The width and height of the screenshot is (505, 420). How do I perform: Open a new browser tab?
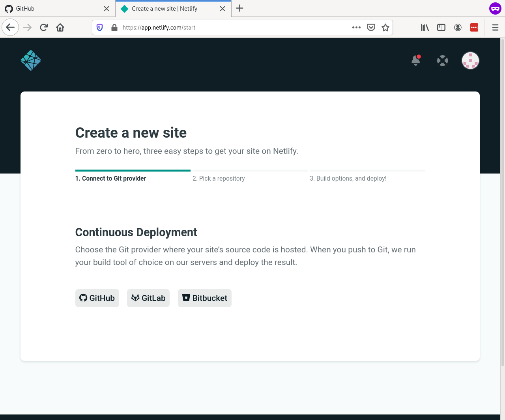click(239, 8)
